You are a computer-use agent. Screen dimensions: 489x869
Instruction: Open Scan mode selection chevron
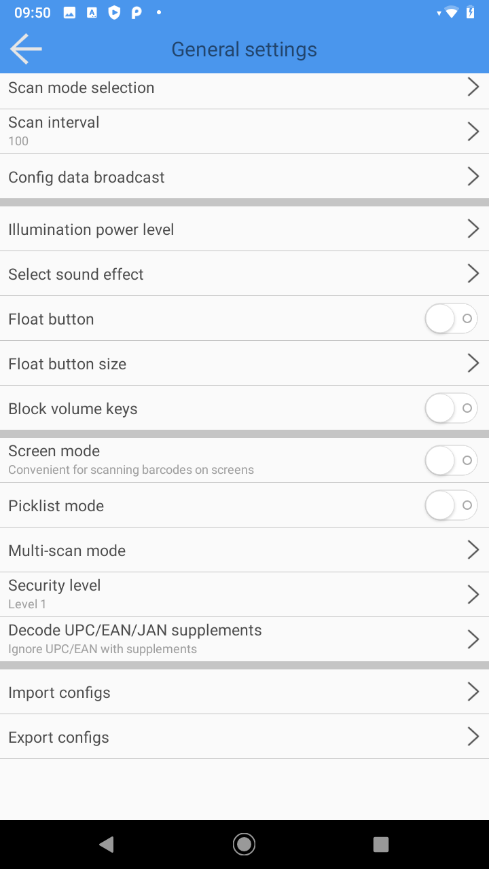click(473, 87)
